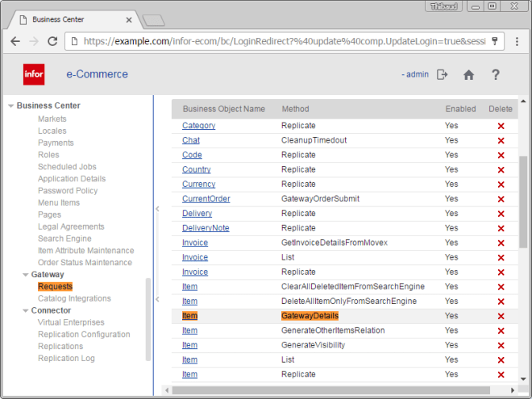Reload the page with the browser refresh button
Image resolution: width=532 pixels, height=399 pixels.
pos(52,41)
